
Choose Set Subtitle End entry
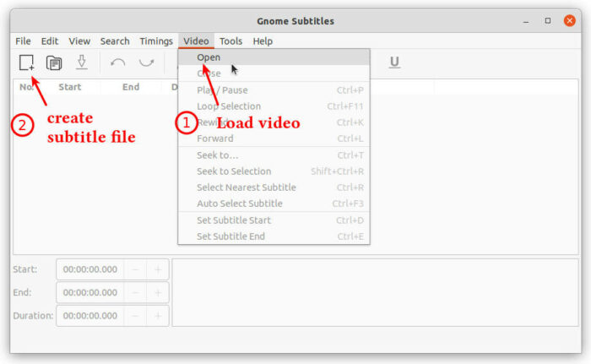(x=274, y=236)
